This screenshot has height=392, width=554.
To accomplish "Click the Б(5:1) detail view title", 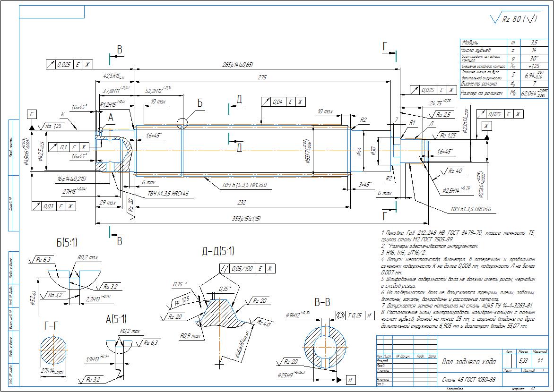I will point(67,242).
